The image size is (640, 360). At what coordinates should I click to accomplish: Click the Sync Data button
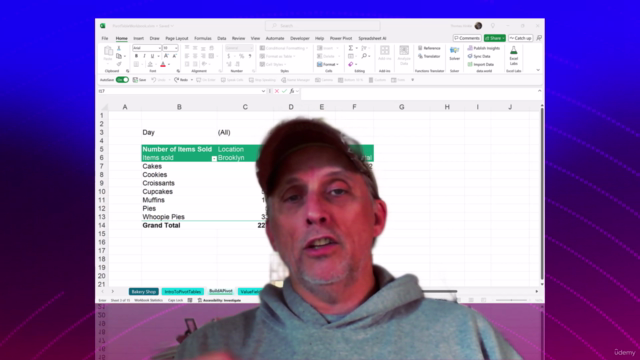click(x=479, y=56)
